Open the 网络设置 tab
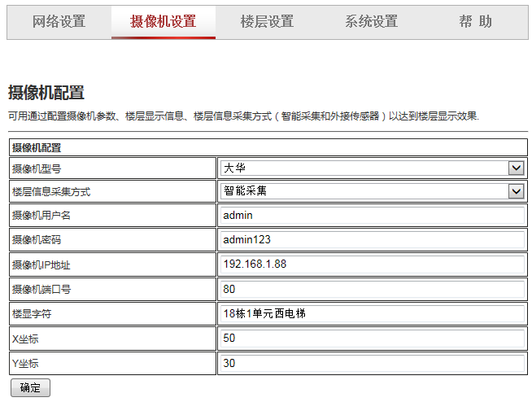The height and width of the screenshot is (402, 532). (x=59, y=22)
